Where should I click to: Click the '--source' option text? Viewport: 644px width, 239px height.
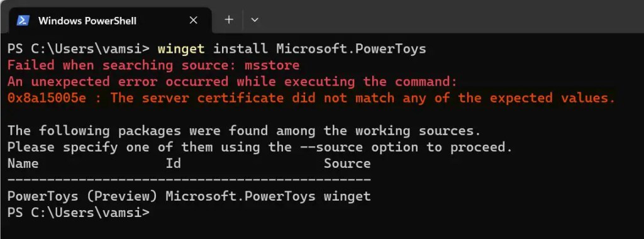tap(331, 147)
